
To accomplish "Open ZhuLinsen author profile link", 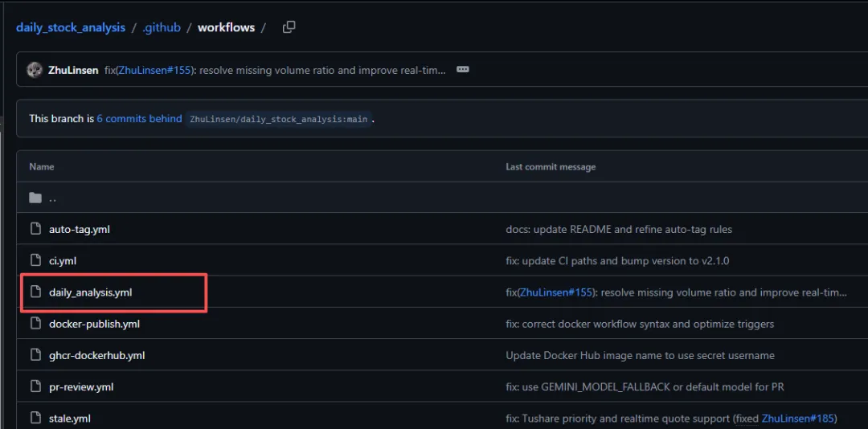I will coord(73,70).
